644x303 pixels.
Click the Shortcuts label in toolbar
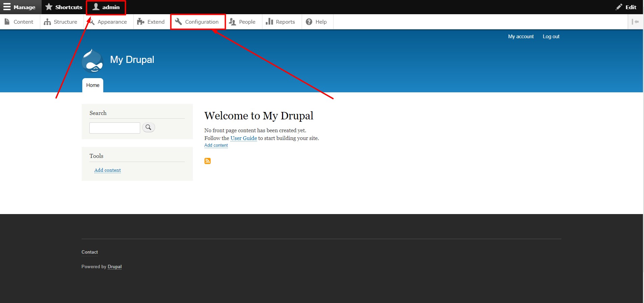(x=69, y=7)
